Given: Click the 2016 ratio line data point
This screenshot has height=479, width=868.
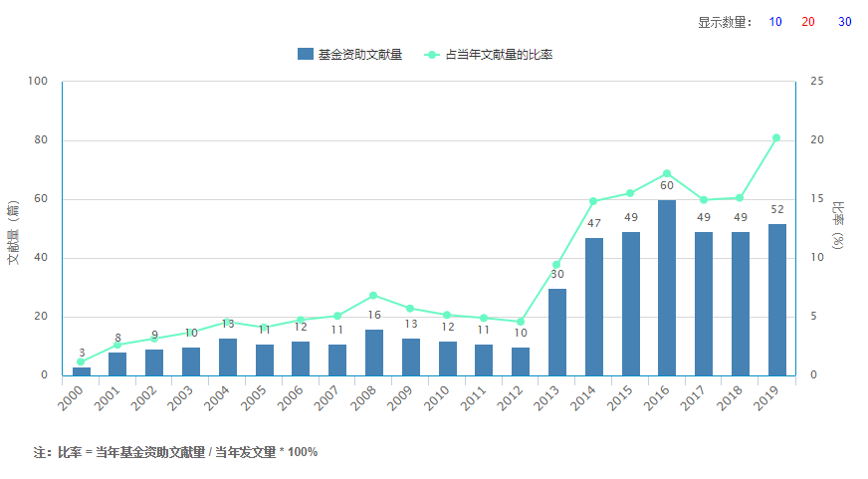Looking at the screenshot, I should (667, 174).
